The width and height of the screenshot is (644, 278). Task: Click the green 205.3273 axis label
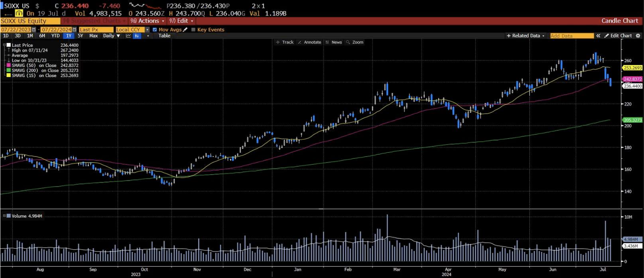click(632, 120)
